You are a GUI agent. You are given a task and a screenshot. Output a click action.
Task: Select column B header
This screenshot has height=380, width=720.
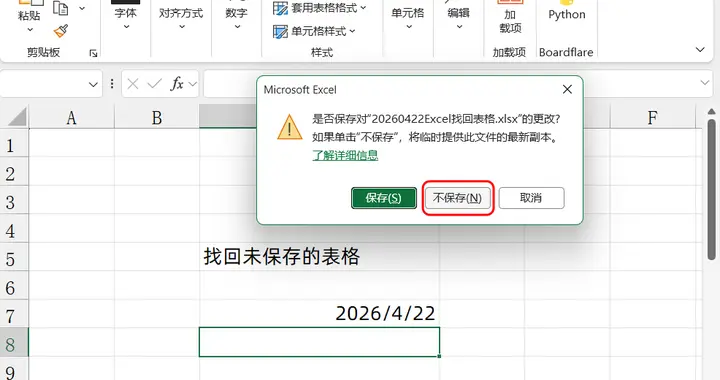[157, 117]
